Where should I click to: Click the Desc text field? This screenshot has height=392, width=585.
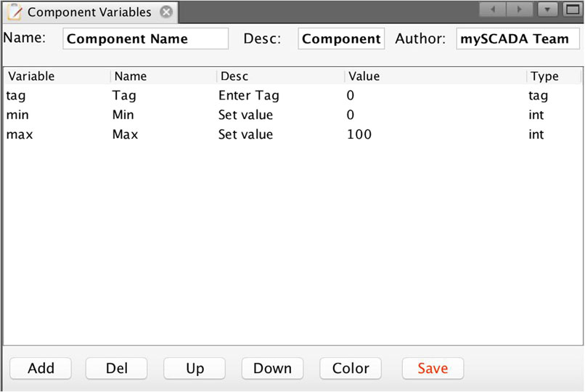click(341, 38)
